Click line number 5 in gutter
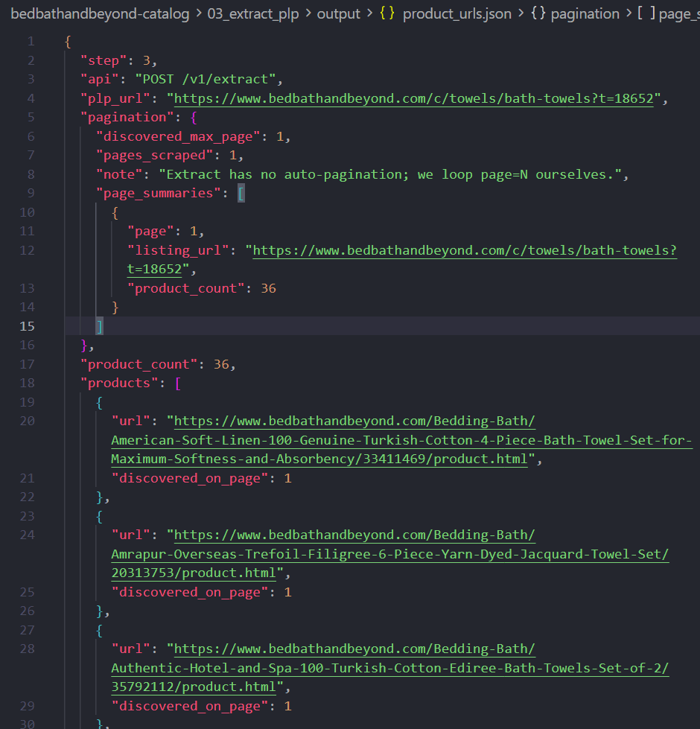700x729 pixels. (x=31, y=117)
